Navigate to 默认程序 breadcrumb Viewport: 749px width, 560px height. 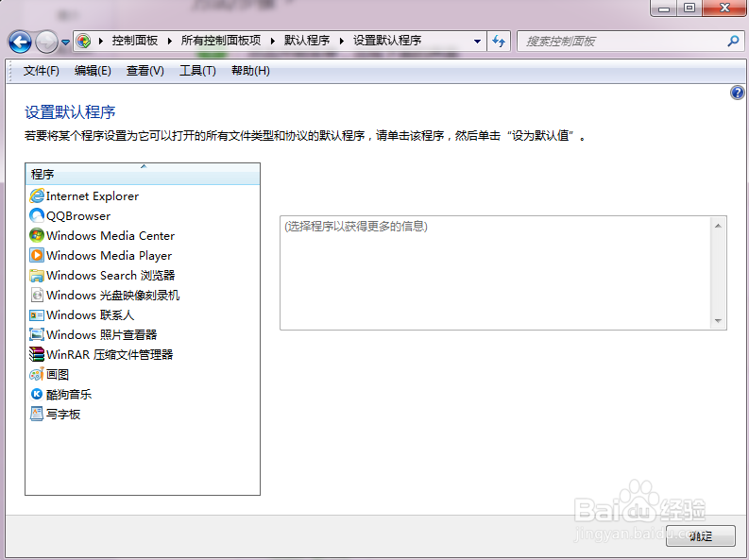(307, 41)
